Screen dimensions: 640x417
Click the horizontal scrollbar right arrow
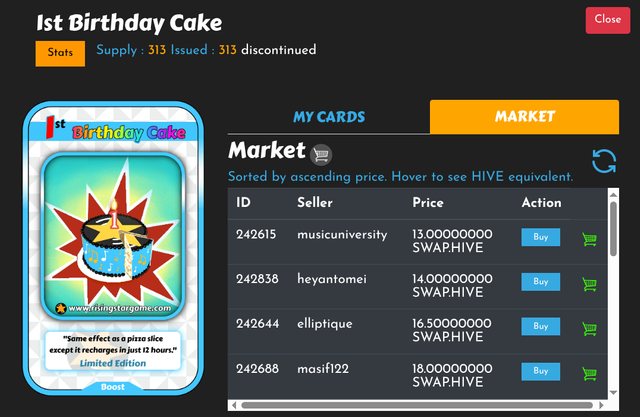(601, 405)
